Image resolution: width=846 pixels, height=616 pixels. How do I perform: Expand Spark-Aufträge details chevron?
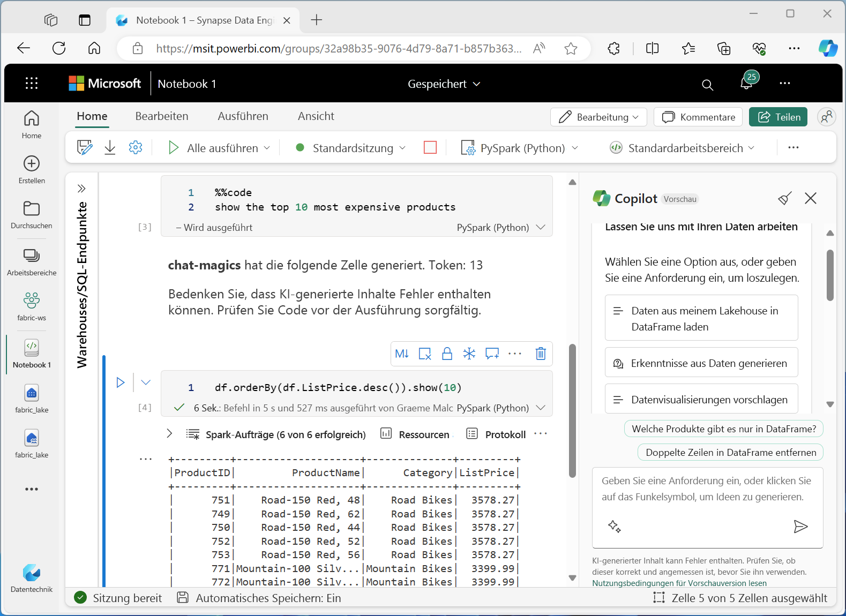[x=169, y=433]
